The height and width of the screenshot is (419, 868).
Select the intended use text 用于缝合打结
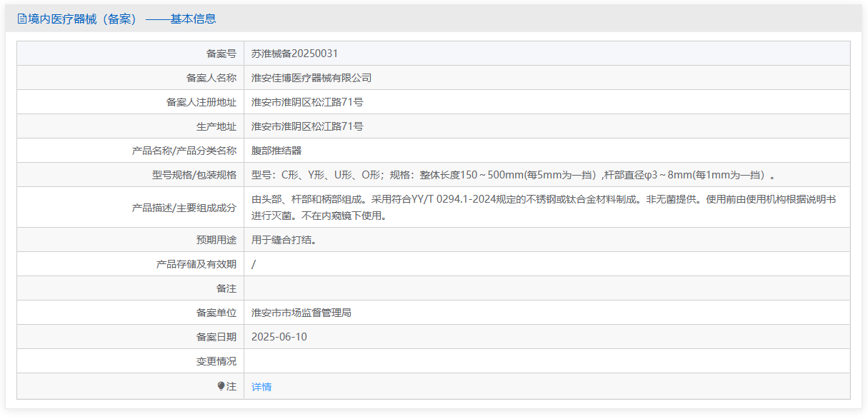click(284, 240)
